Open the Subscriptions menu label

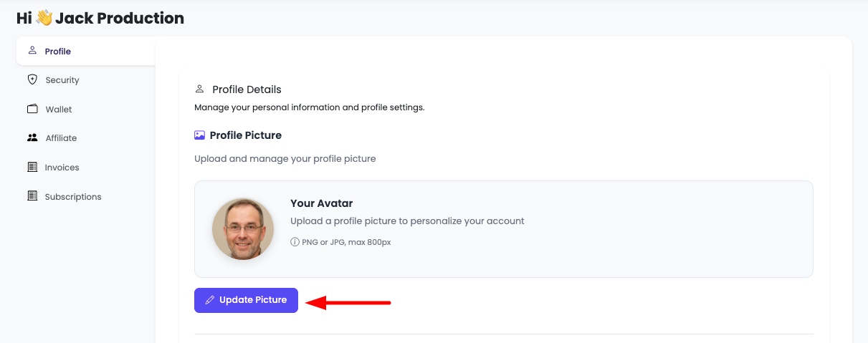(73, 196)
